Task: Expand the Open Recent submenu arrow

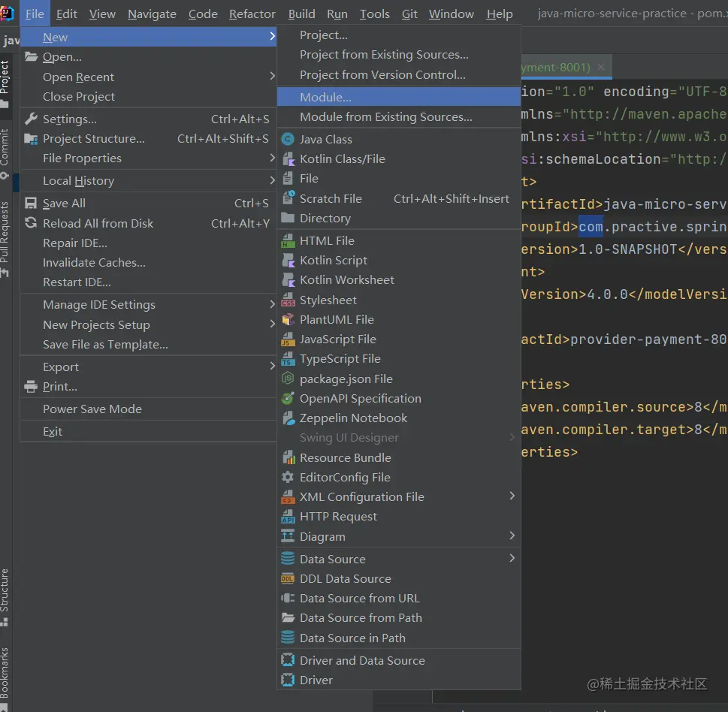Action: 272,76
